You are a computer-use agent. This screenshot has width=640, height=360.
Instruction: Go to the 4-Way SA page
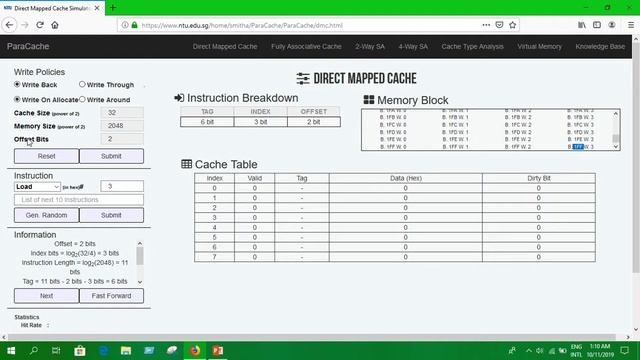413,47
